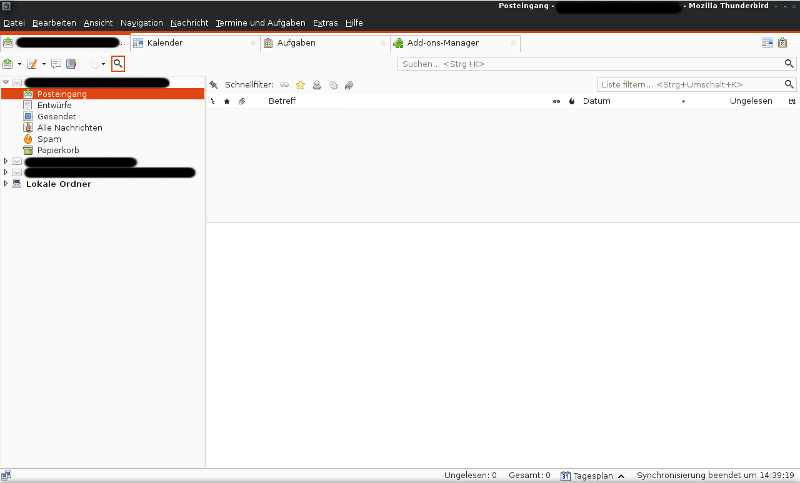The image size is (800, 483).
Task: Open the column picker icon next to Ungelesen
Action: click(792, 101)
